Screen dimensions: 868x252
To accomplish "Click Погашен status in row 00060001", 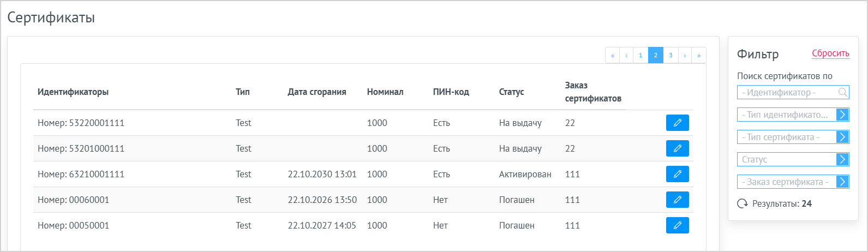I will coord(517,200).
